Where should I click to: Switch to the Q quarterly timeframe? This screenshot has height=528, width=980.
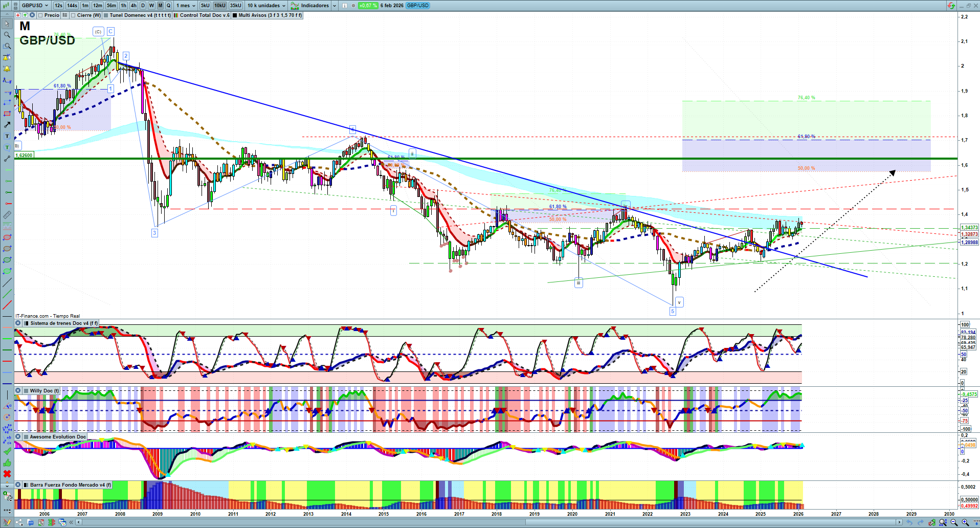[x=168, y=6]
